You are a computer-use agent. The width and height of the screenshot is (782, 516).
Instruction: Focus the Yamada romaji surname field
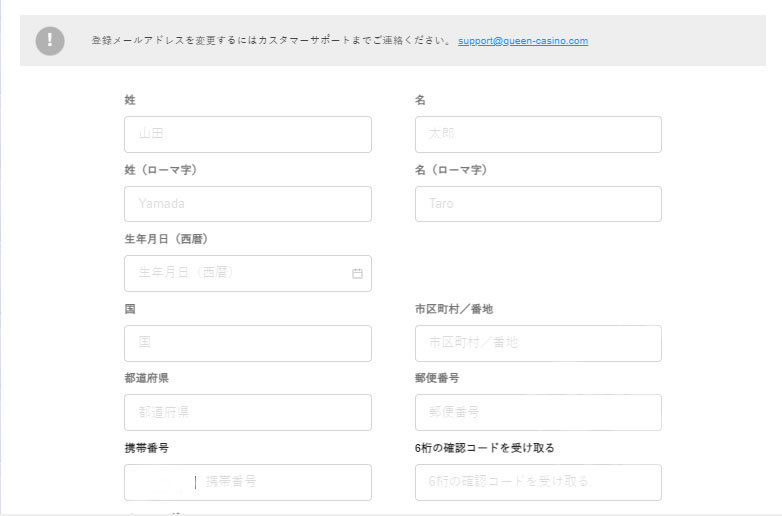click(247, 204)
